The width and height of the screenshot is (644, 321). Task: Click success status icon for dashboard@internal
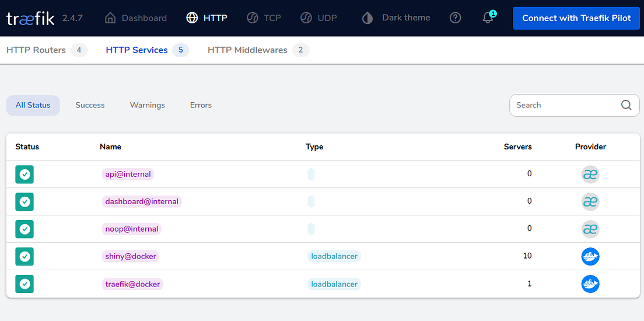tap(24, 202)
